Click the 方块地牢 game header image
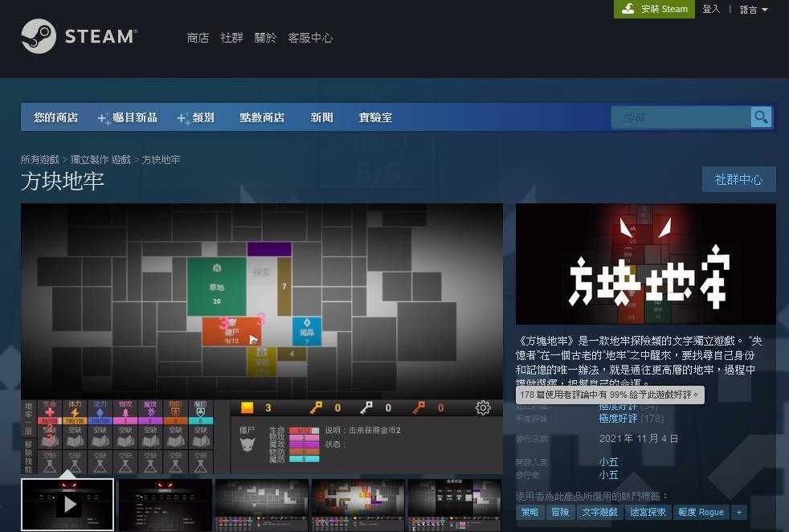The height and width of the screenshot is (532, 789). [645, 264]
